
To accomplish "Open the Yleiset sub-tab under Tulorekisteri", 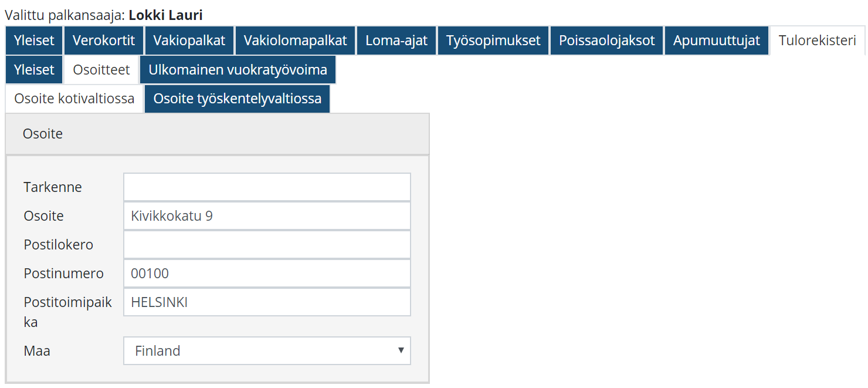I will 34,70.
